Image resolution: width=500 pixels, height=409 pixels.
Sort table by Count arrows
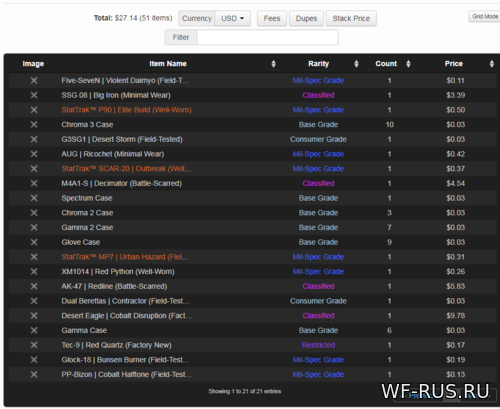(408, 64)
